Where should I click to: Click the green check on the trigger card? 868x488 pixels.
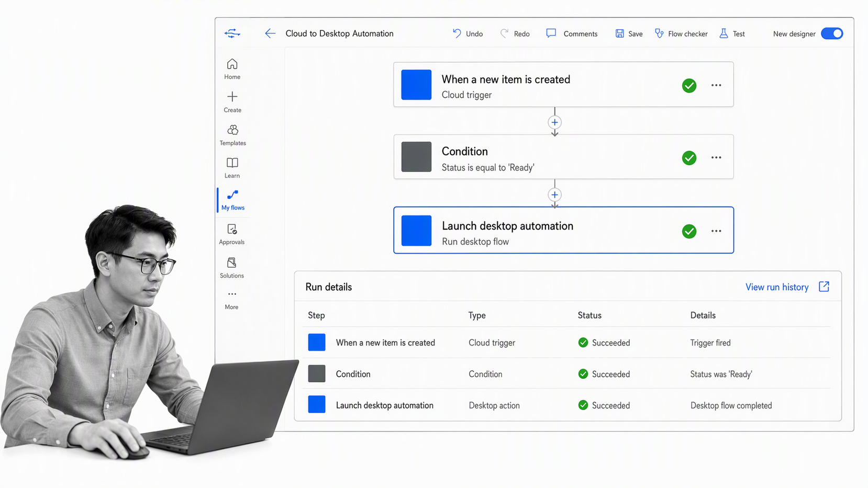click(689, 85)
